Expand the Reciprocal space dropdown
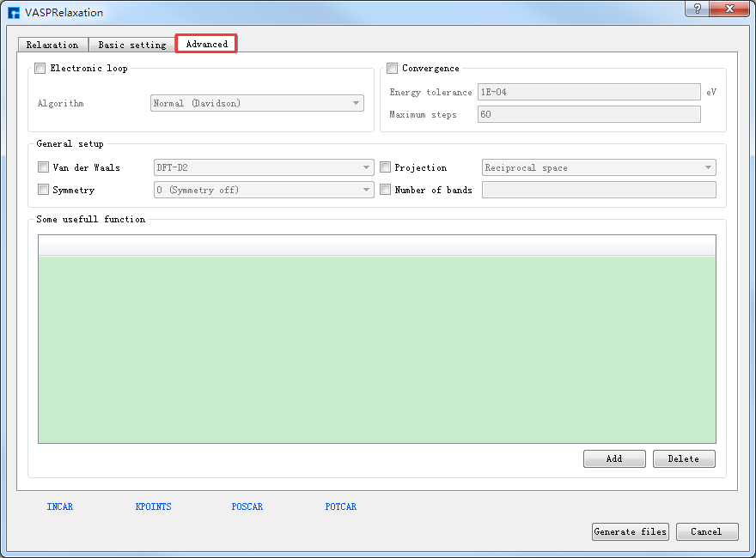 pyautogui.click(x=599, y=168)
